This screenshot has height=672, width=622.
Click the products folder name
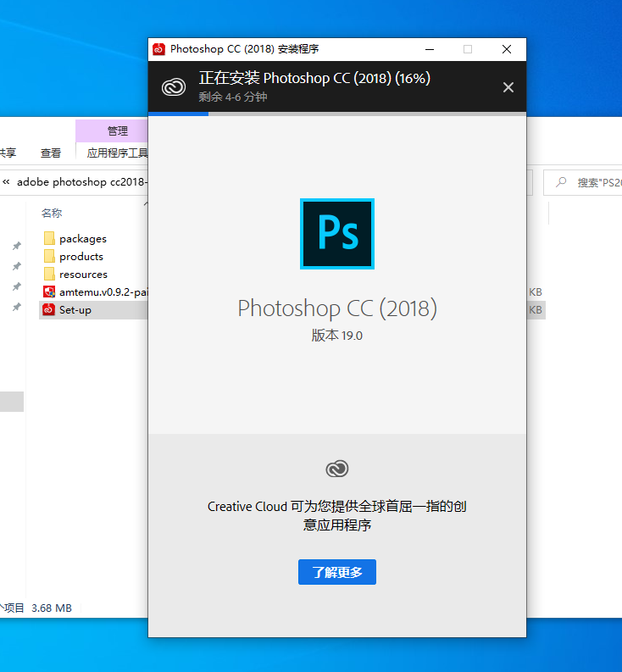pyautogui.click(x=81, y=256)
